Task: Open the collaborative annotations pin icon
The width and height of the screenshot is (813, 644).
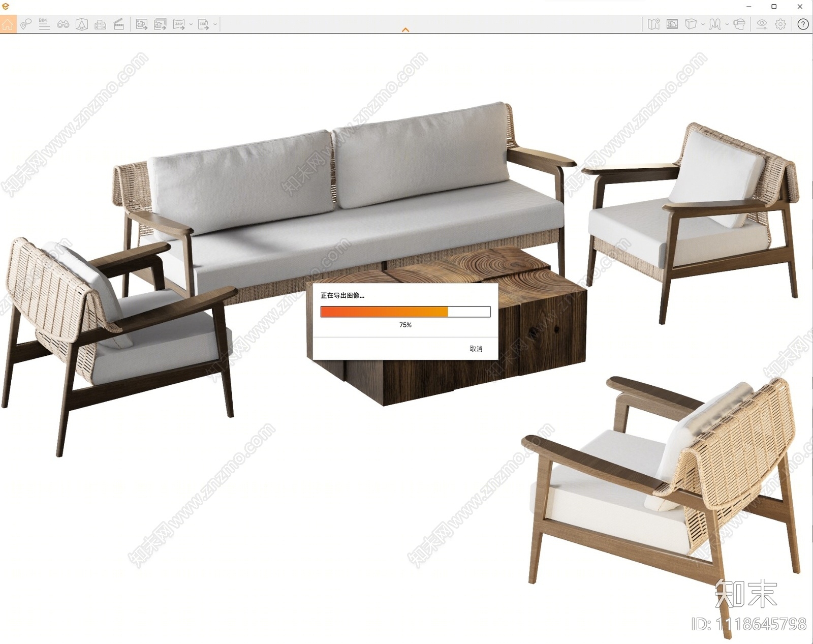Action: 26,24
